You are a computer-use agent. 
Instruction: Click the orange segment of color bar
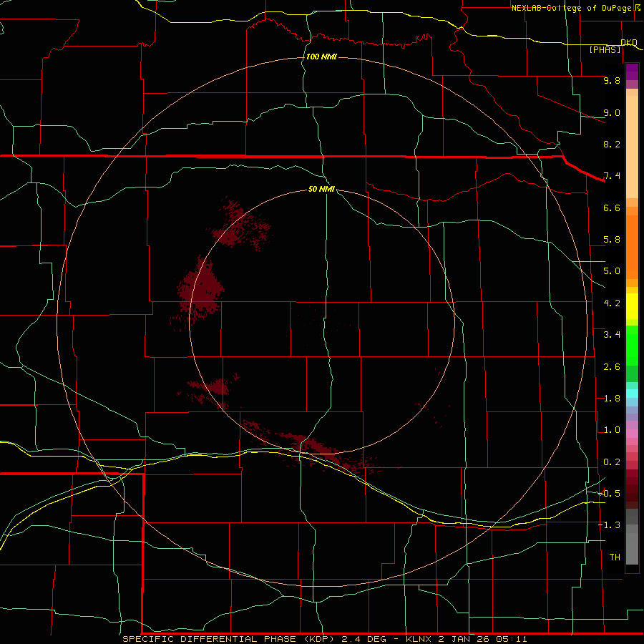(632, 247)
